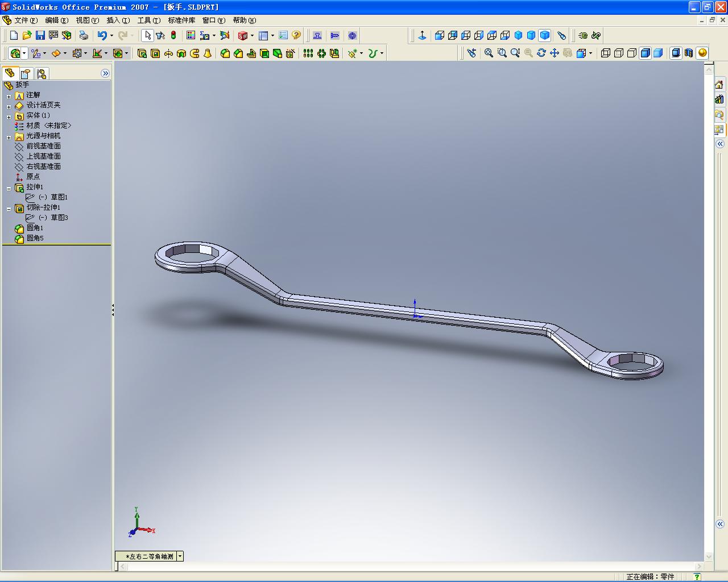Open the 插入(I) menu
728x582 pixels.
pos(118,20)
